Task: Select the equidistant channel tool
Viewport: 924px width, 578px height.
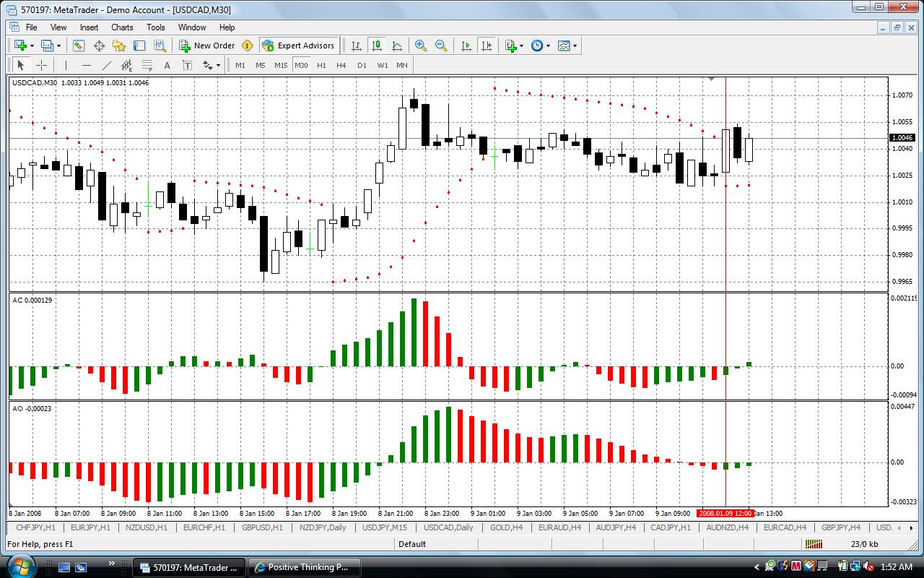Action: click(126, 65)
